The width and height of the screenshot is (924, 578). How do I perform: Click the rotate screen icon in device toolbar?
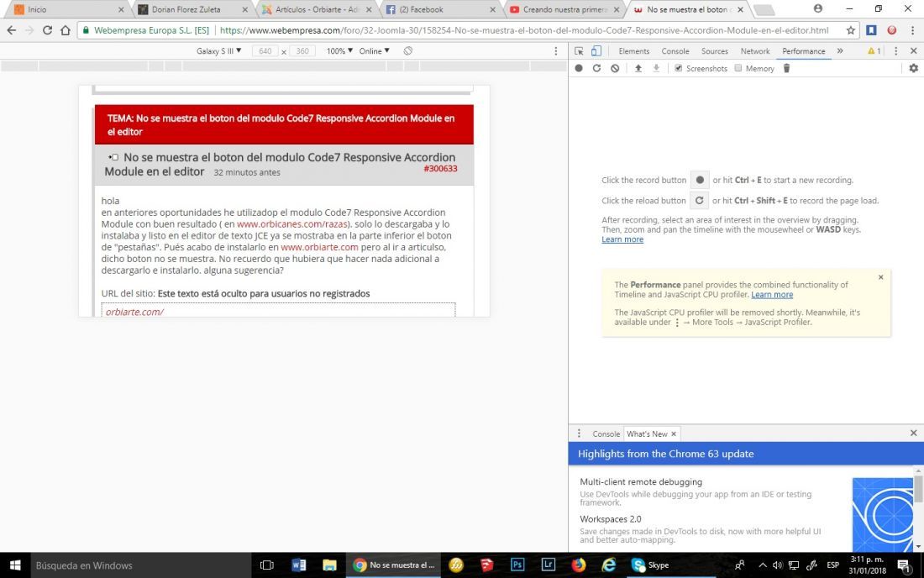[x=407, y=50]
